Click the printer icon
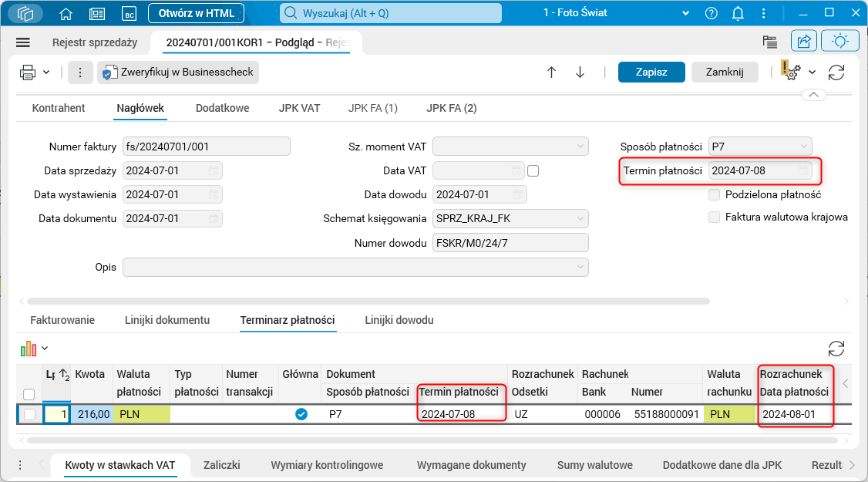This screenshot has width=868, height=482. 28,72
